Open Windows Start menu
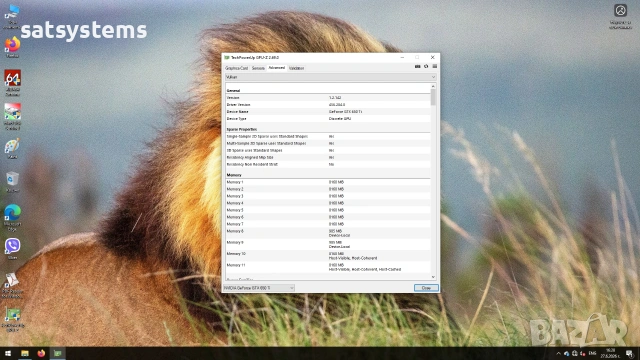The image size is (640, 360). (8, 353)
